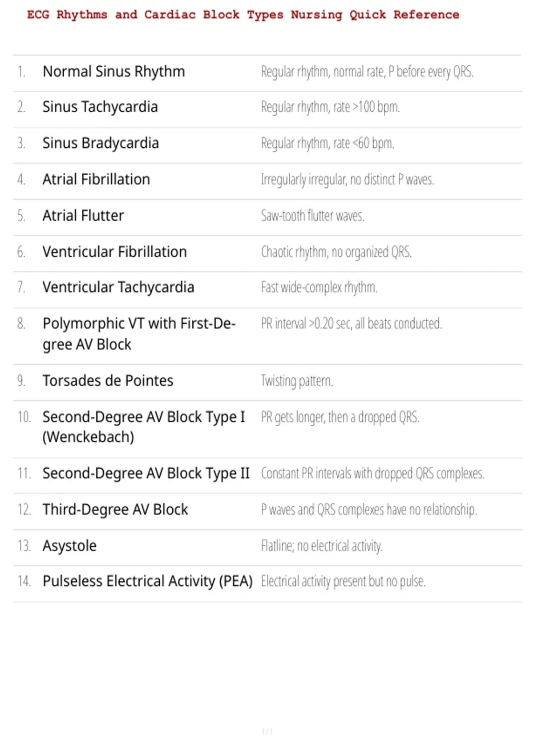This screenshot has height=756, width=534.
Task: Click 'Irregularly irregular, no distinct P waves.' text
Action: coord(348,180)
